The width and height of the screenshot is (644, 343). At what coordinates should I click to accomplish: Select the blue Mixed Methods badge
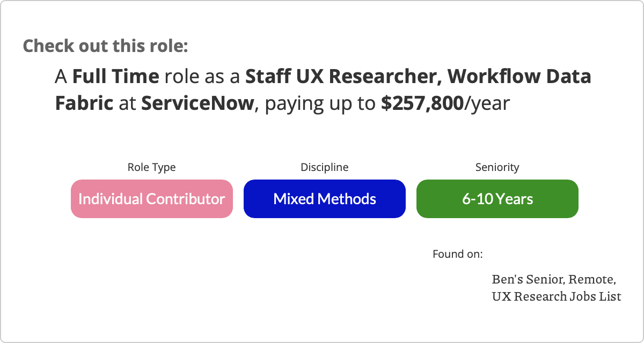(325, 199)
